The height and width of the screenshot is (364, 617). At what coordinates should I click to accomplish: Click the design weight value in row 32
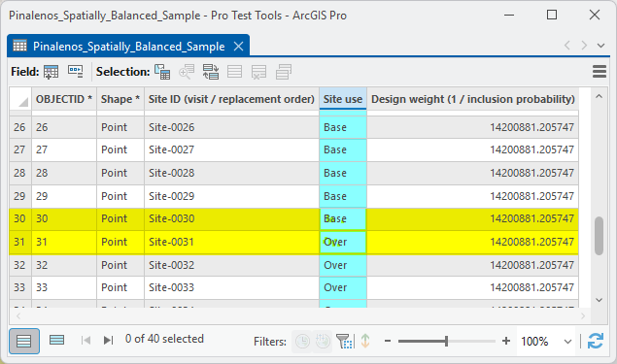pyautogui.click(x=473, y=265)
